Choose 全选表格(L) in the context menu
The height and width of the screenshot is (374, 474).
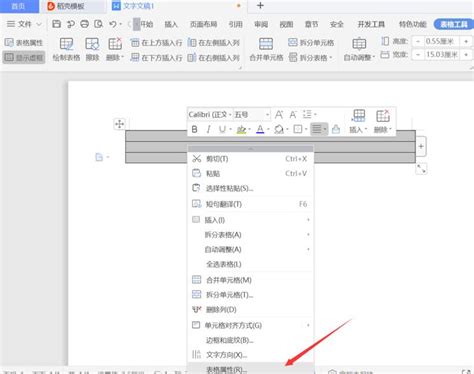[251, 264]
